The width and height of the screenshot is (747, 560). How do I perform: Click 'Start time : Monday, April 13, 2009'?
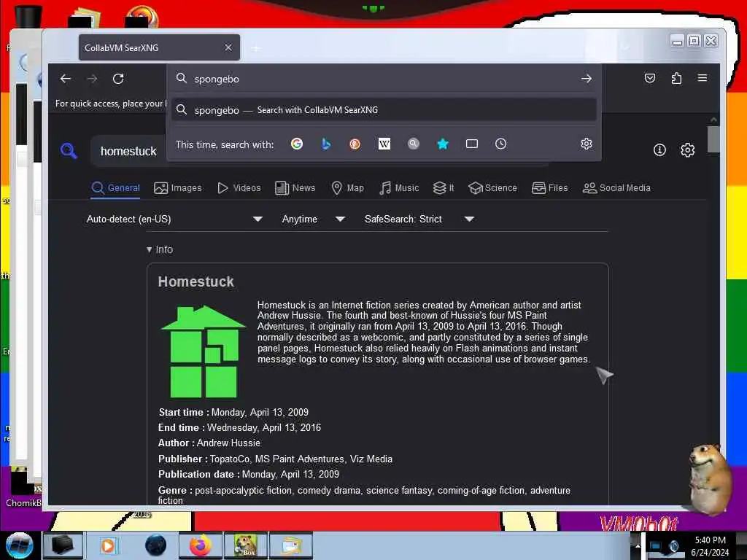click(233, 413)
